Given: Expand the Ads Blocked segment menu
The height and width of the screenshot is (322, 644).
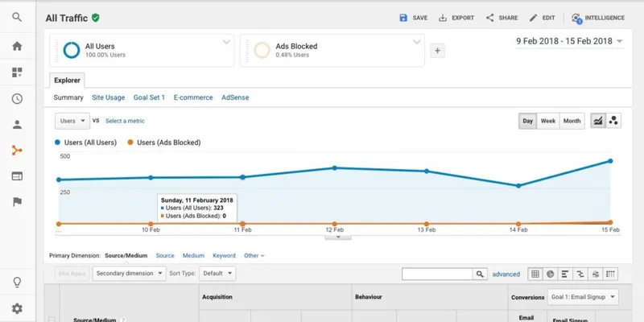Looking at the screenshot, I should [x=417, y=43].
